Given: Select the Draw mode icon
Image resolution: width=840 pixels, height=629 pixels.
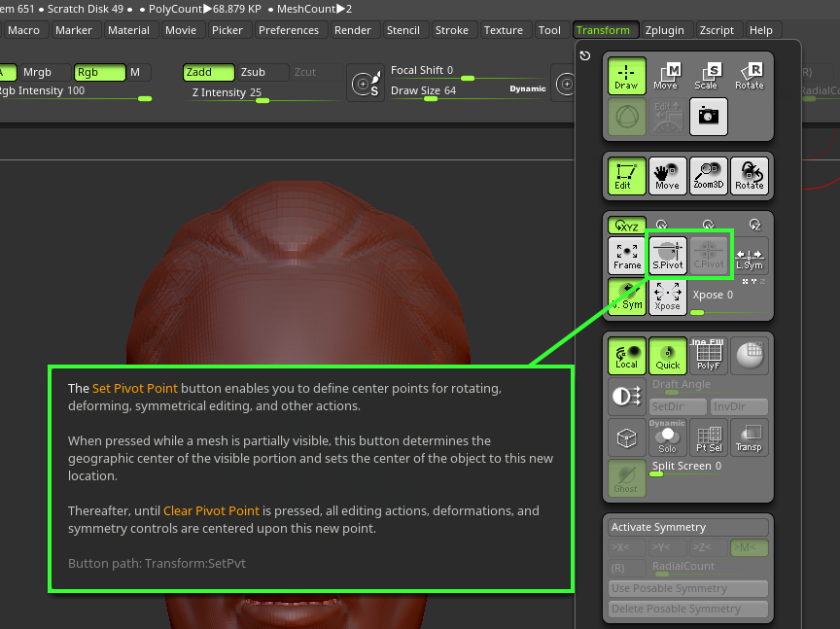Looking at the screenshot, I should pos(626,76).
